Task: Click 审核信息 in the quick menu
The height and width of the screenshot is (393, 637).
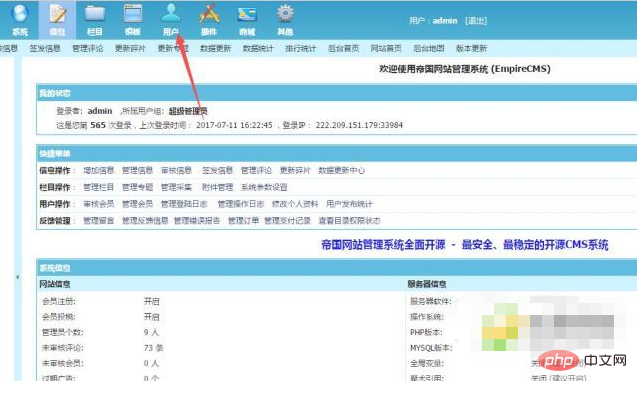Action: (176, 171)
